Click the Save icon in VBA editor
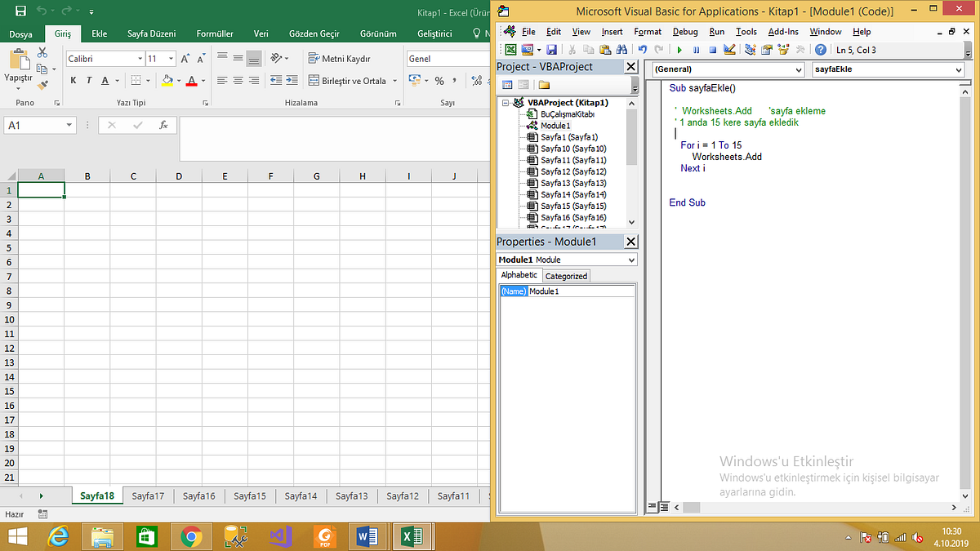This screenshot has width=980, height=551. tap(551, 49)
